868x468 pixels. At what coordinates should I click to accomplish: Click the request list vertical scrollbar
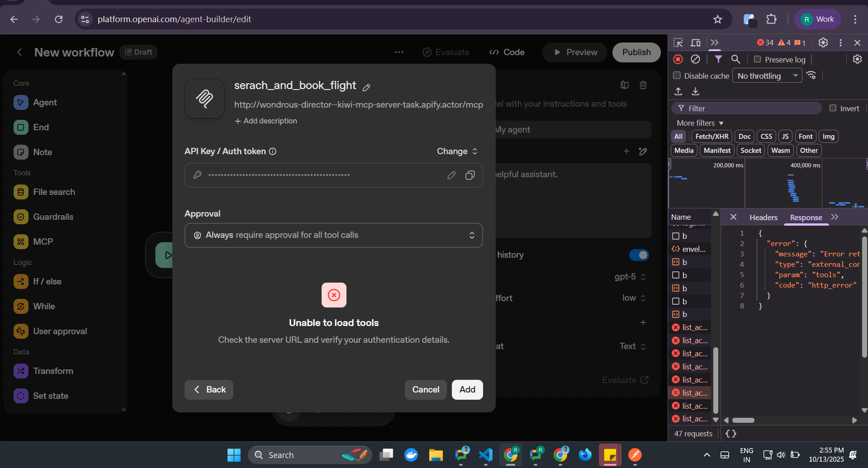716,381
